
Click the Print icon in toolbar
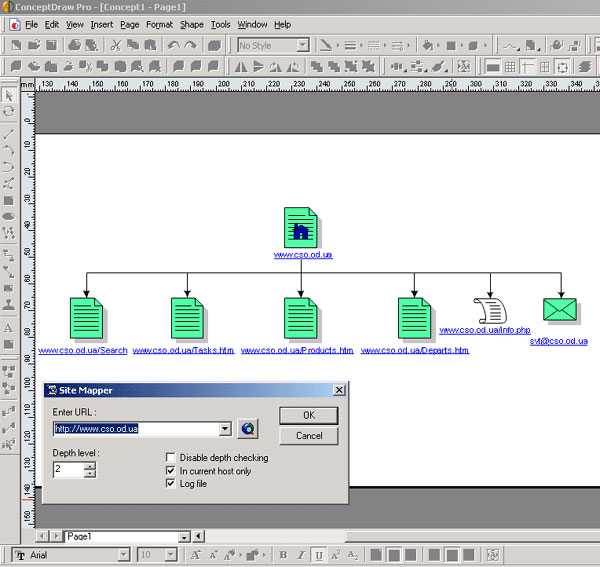74,46
